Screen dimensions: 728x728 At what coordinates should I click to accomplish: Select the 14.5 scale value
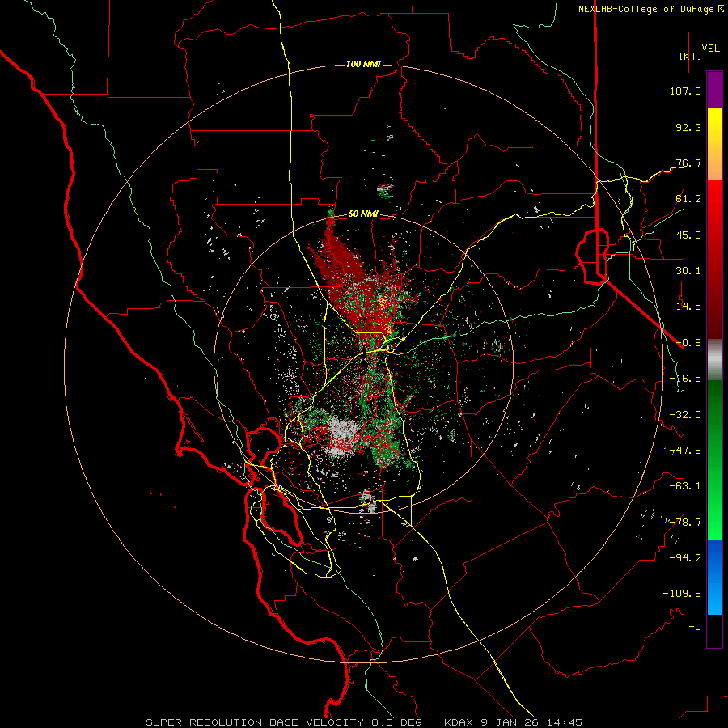(688, 307)
